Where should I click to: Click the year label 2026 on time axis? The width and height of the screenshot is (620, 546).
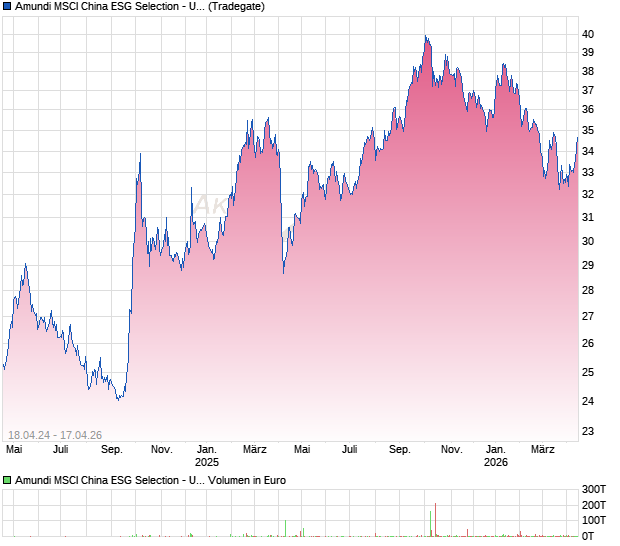[495, 462]
